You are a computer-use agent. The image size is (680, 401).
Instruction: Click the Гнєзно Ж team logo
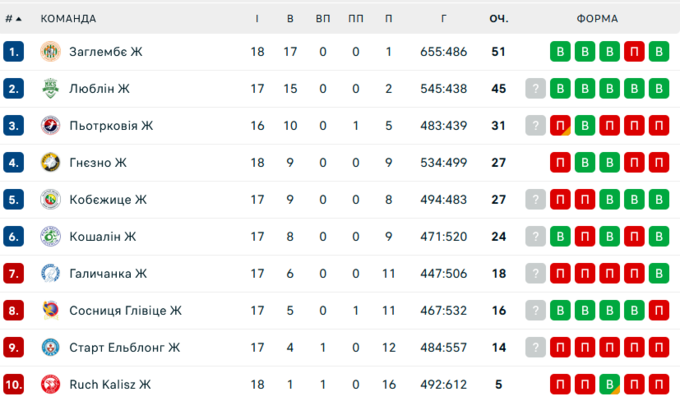coord(51,162)
